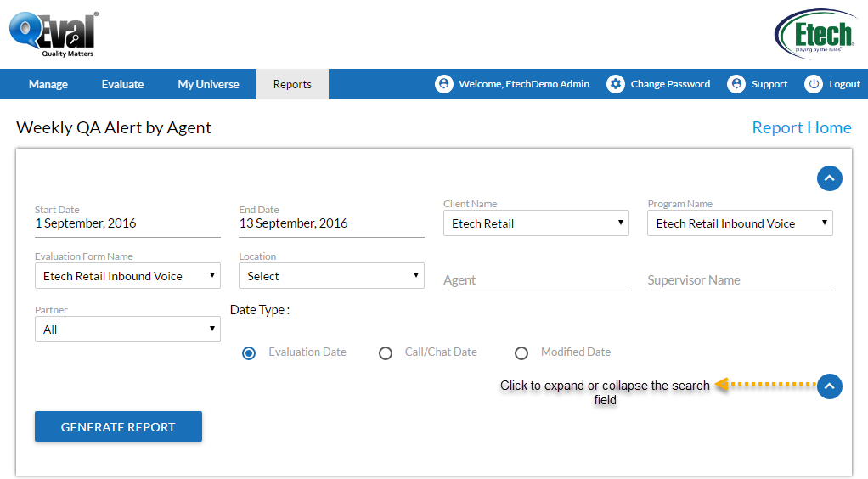
Task: Open the My Universe menu
Action: [208, 84]
